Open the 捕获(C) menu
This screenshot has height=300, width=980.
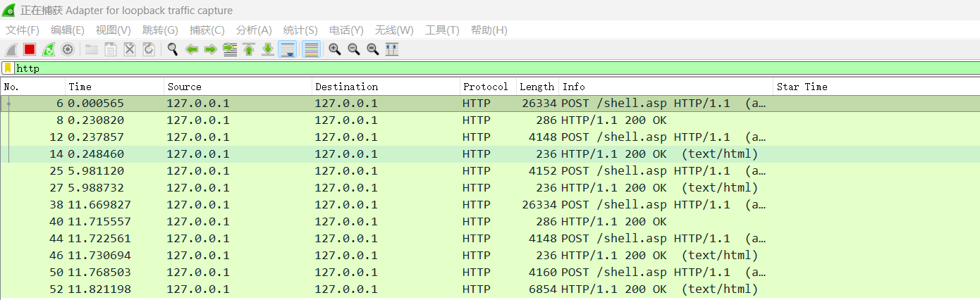click(207, 30)
